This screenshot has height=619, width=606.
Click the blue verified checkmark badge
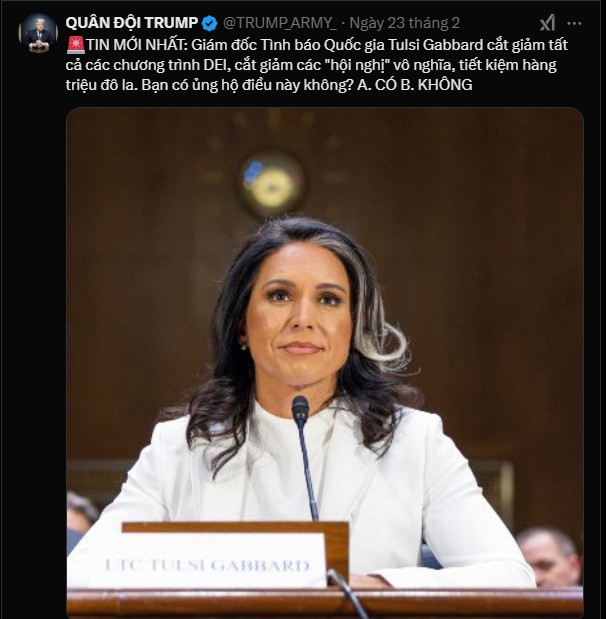[210, 23]
